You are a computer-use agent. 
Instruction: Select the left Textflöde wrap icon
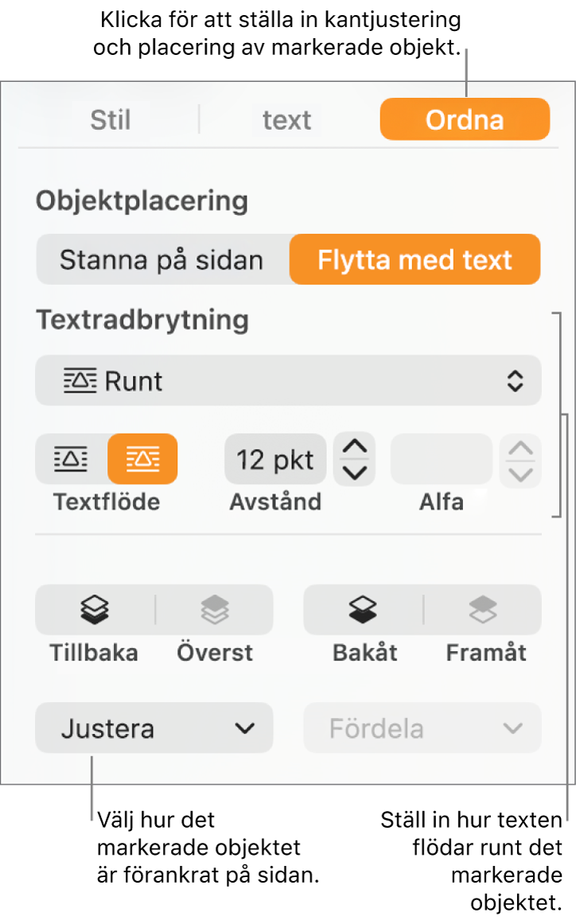[x=72, y=459]
